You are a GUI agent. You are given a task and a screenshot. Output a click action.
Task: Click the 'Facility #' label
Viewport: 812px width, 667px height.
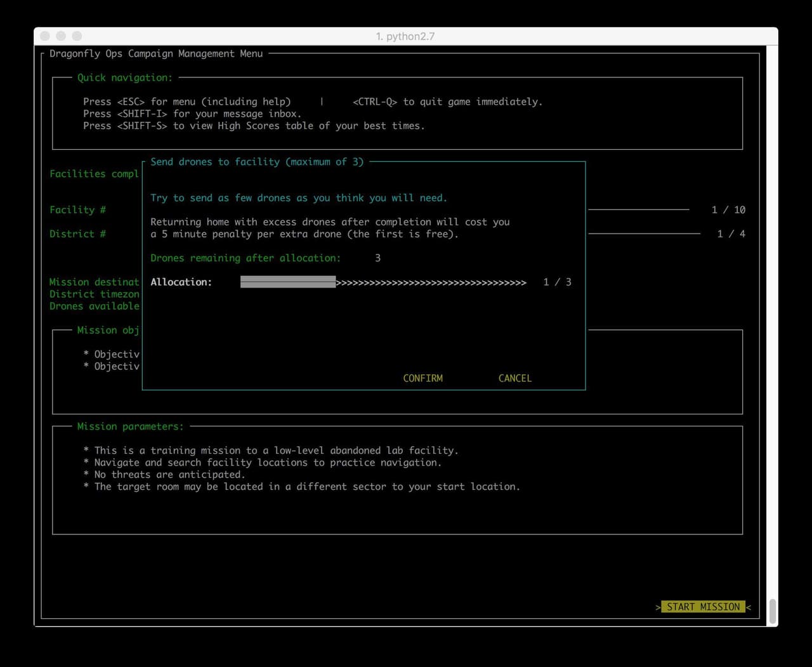pyautogui.click(x=77, y=210)
